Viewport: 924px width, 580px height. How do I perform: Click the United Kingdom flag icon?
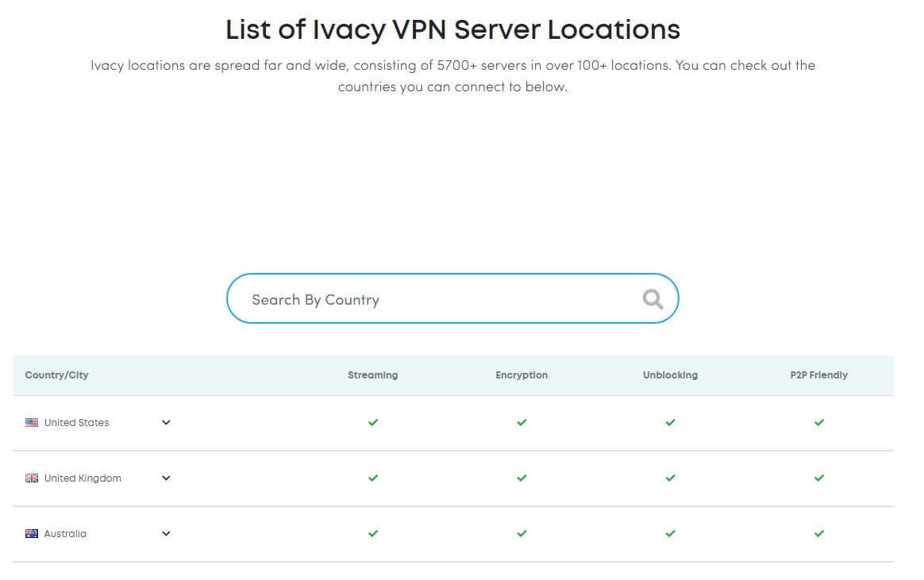[x=32, y=478]
